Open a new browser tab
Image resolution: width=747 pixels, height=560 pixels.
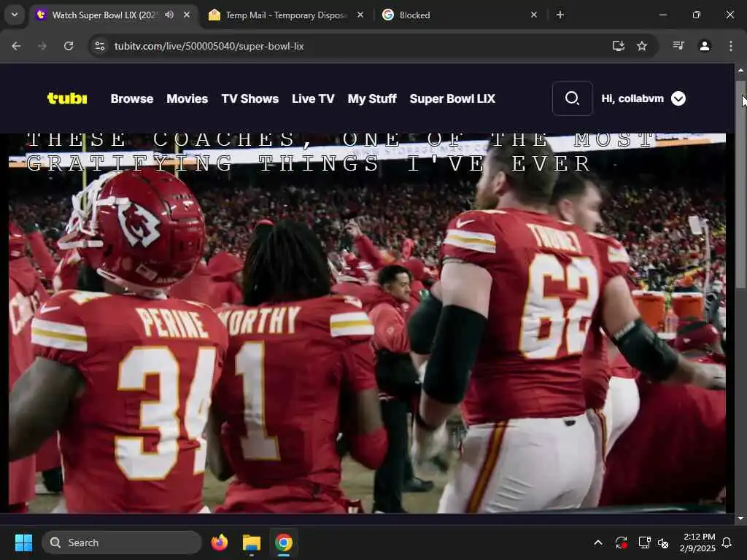pyautogui.click(x=560, y=15)
